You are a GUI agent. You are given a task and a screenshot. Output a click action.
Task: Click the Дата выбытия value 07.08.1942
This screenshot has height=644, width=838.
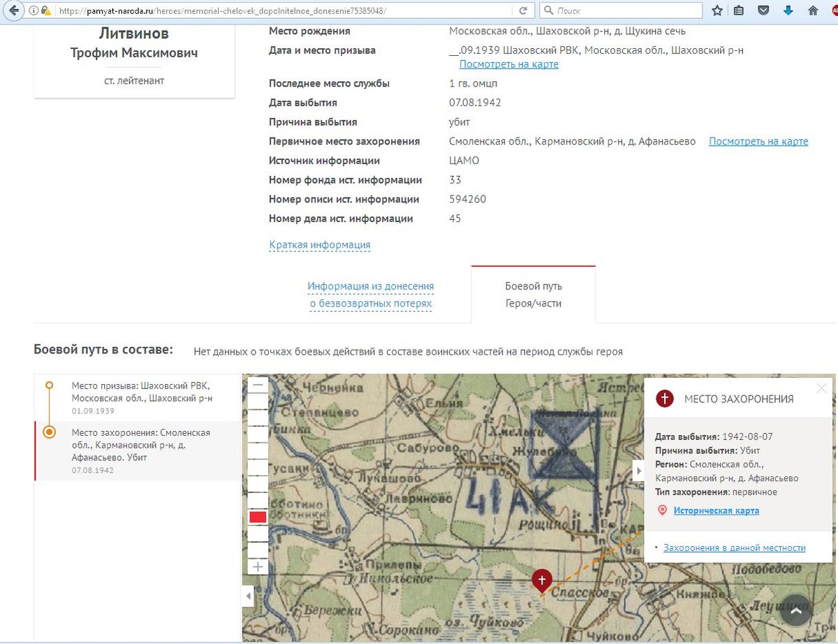475,103
